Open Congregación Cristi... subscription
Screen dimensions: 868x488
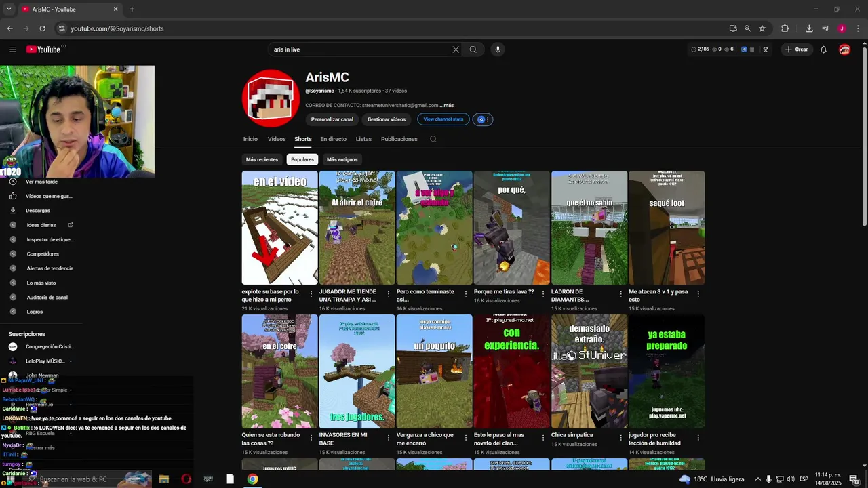pyautogui.click(x=41, y=346)
